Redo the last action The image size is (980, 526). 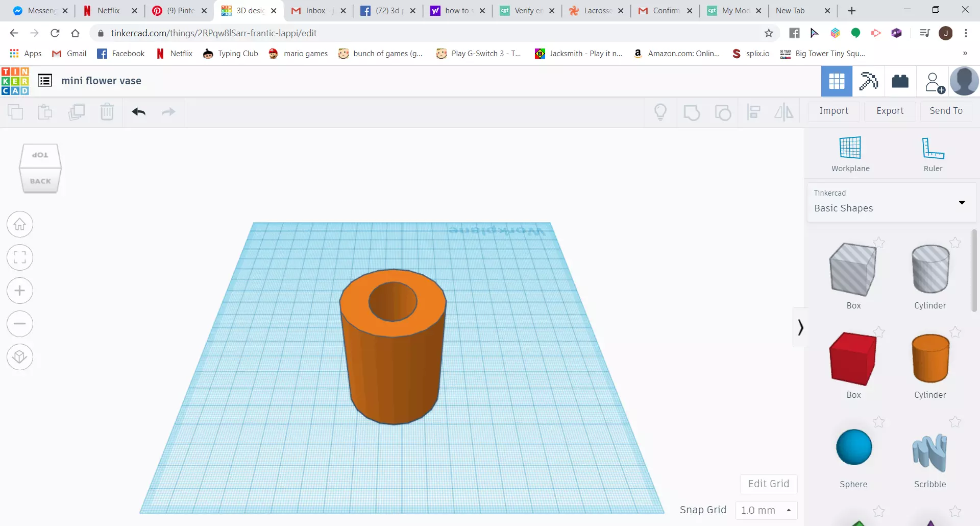pos(168,112)
